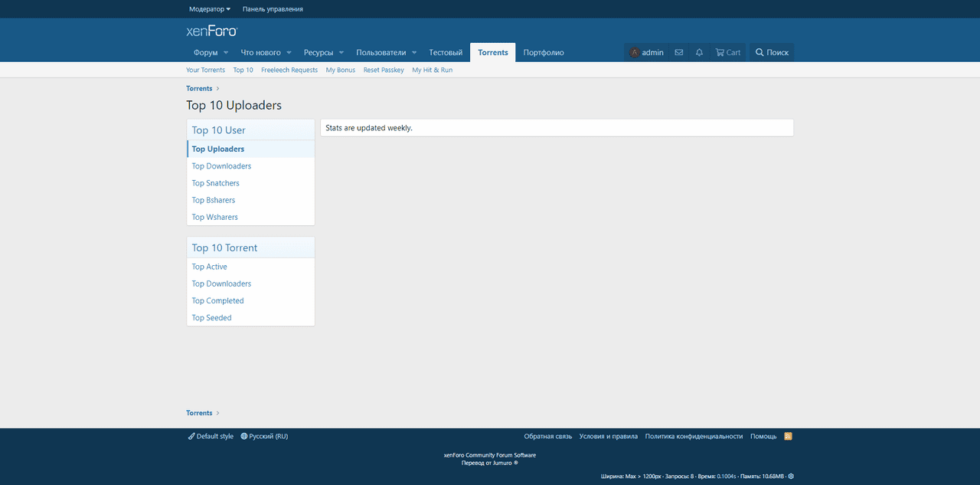980x485 pixels.
Task: Click the gear icon in footer debug line
Action: (791, 476)
